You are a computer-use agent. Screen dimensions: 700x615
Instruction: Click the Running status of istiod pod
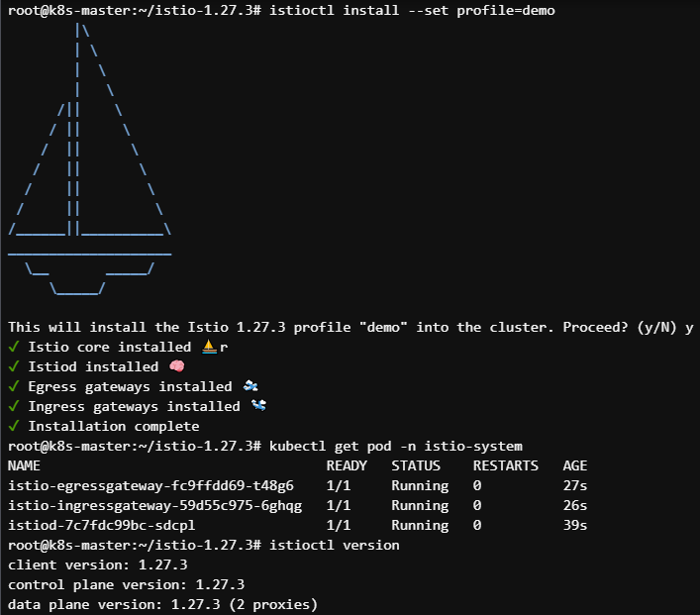(x=420, y=525)
